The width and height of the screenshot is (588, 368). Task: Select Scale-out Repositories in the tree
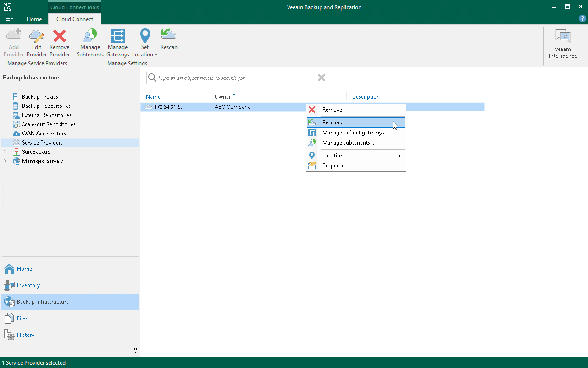pyautogui.click(x=49, y=124)
